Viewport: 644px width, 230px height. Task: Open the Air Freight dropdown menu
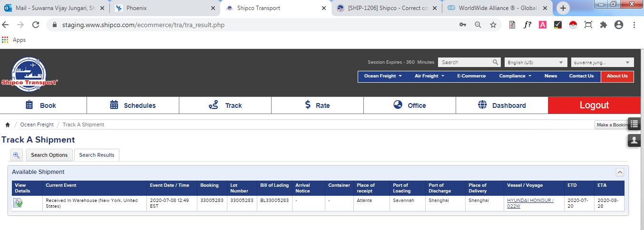pos(429,76)
